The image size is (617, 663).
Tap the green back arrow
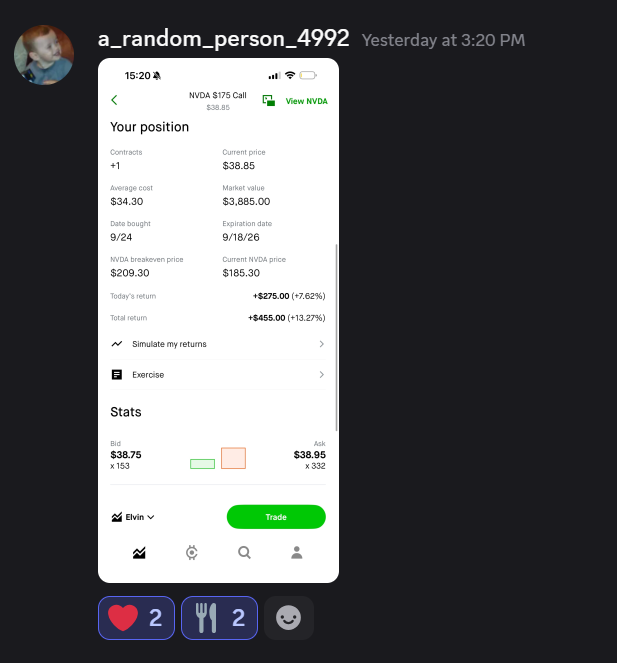(x=114, y=100)
